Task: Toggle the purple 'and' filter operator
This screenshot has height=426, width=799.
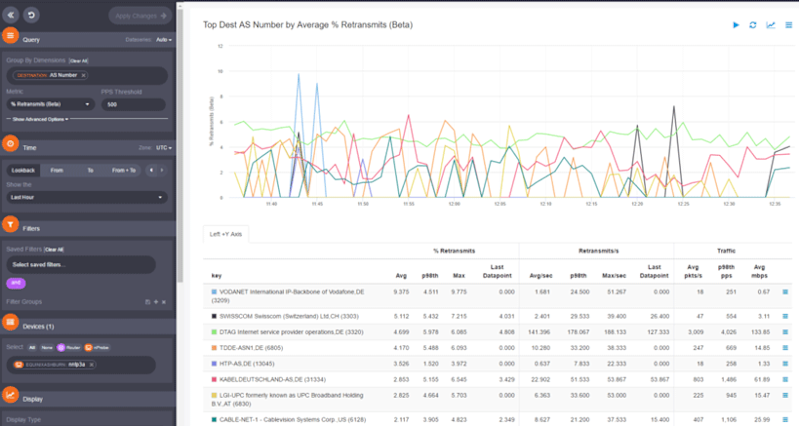Action: tap(16, 283)
